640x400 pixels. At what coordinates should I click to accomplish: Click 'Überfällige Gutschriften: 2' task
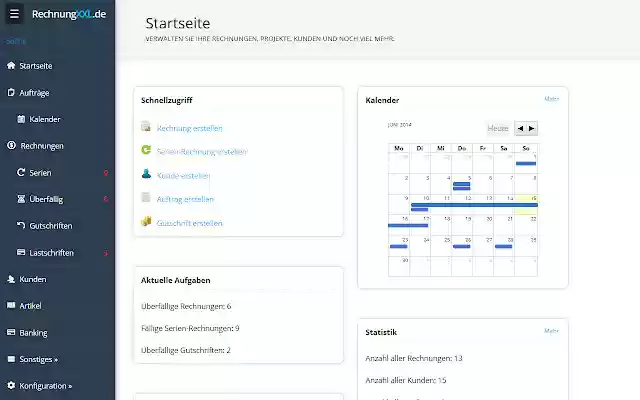coord(186,350)
